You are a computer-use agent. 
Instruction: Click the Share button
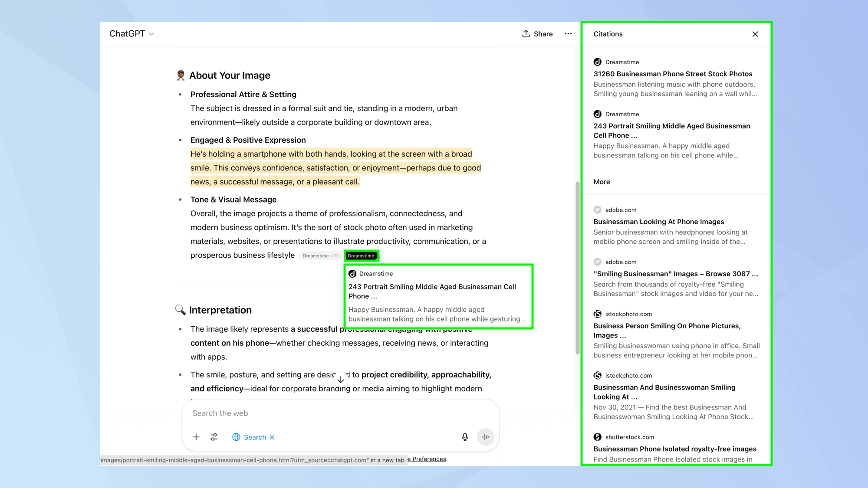[x=537, y=33]
